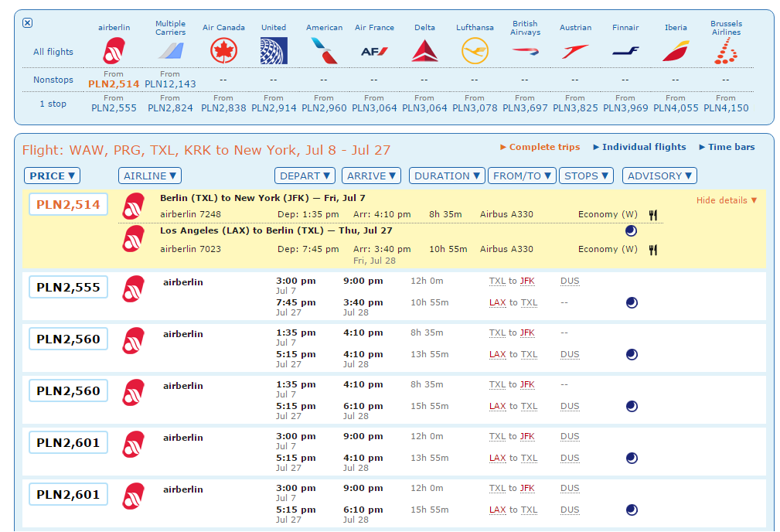Screen dimensions: 780x532
Task: Switch to Time bars view
Action: click(x=727, y=147)
